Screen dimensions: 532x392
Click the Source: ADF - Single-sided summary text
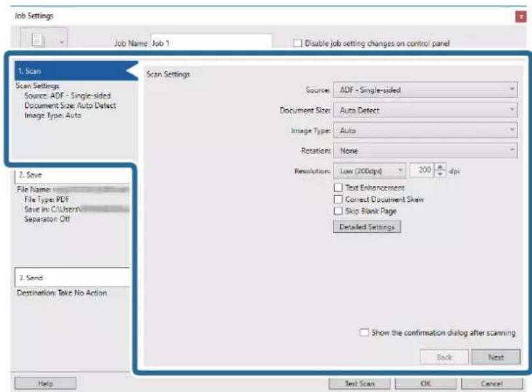tap(68, 96)
